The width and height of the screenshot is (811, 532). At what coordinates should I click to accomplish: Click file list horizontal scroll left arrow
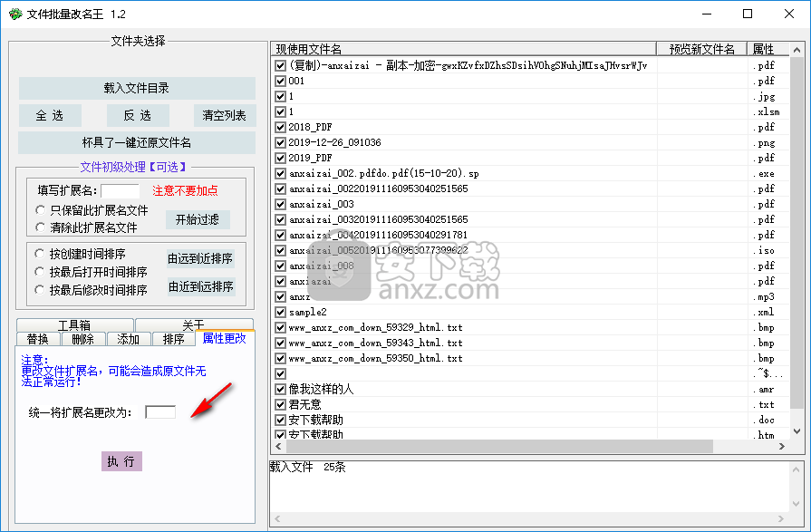point(278,446)
